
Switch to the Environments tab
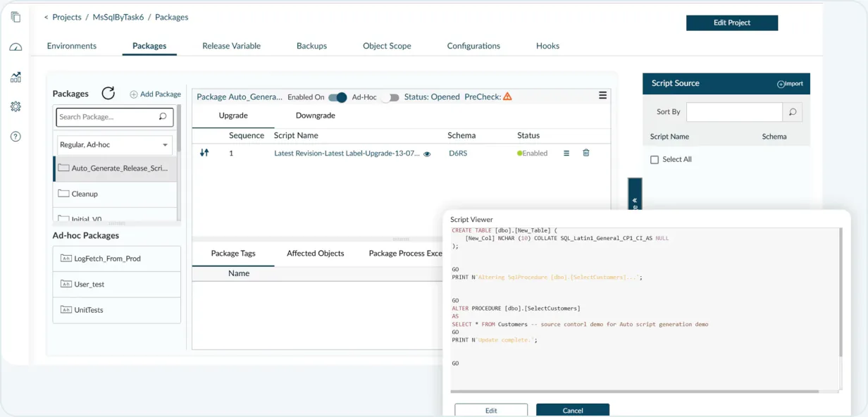click(x=72, y=46)
